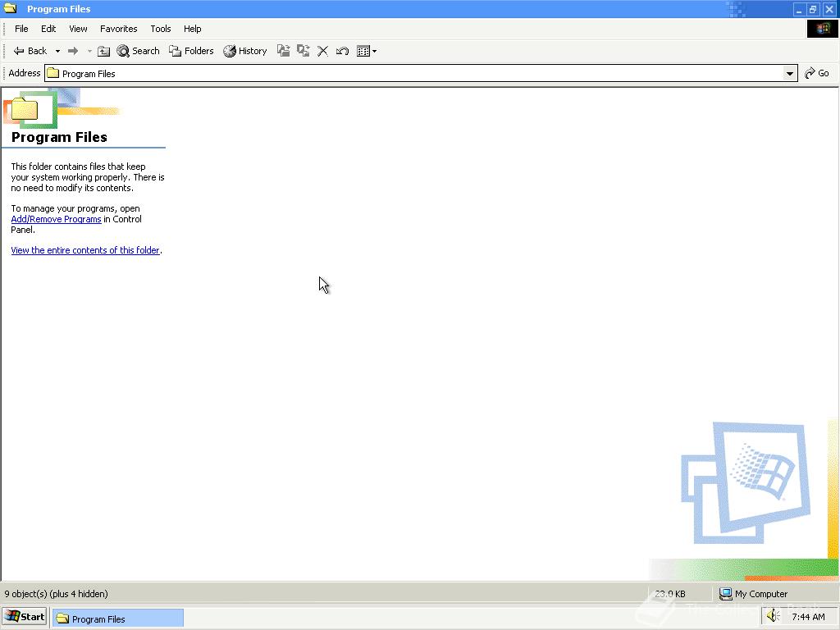Open the Forward history dropdown arrow
The width and height of the screenshot is (840, 630).
(x=89, y=51)
